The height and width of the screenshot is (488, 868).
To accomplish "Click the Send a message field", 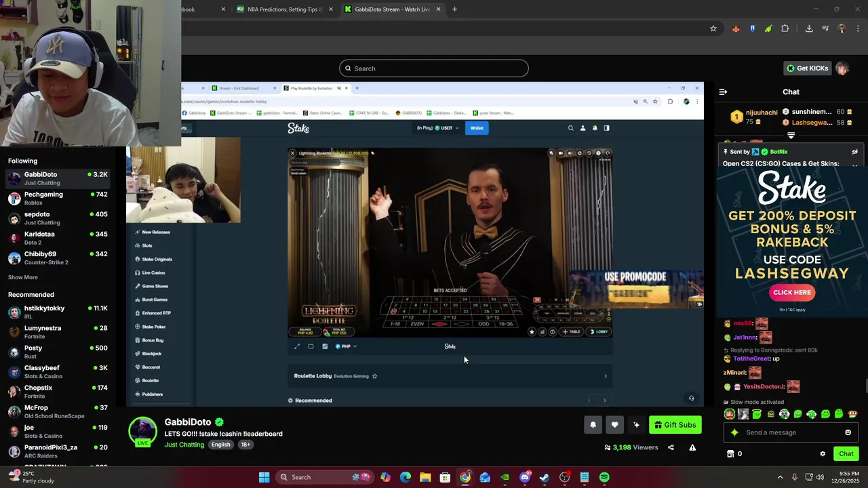I will tap(791, 432).
